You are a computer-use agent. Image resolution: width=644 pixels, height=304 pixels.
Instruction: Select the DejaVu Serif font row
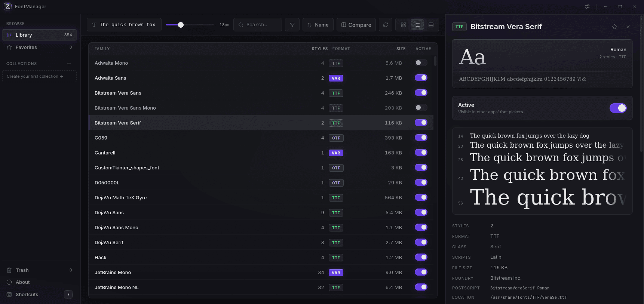coord(261,242)
